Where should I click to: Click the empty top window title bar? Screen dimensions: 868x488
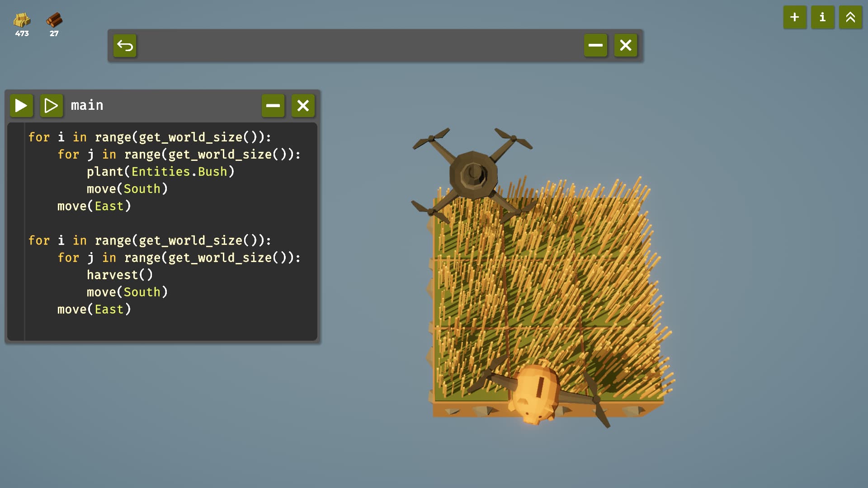point(357,45)
